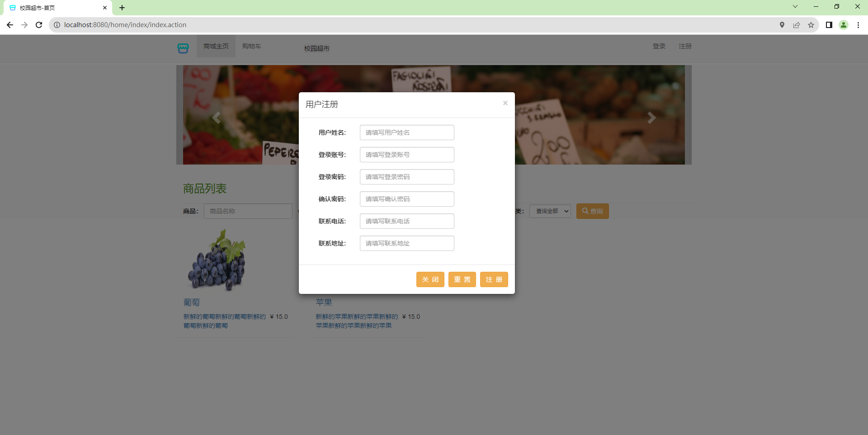Viewport: 868px width, 435px height.
Task: Click the browser share icon
Action: [x=797, y=25]
